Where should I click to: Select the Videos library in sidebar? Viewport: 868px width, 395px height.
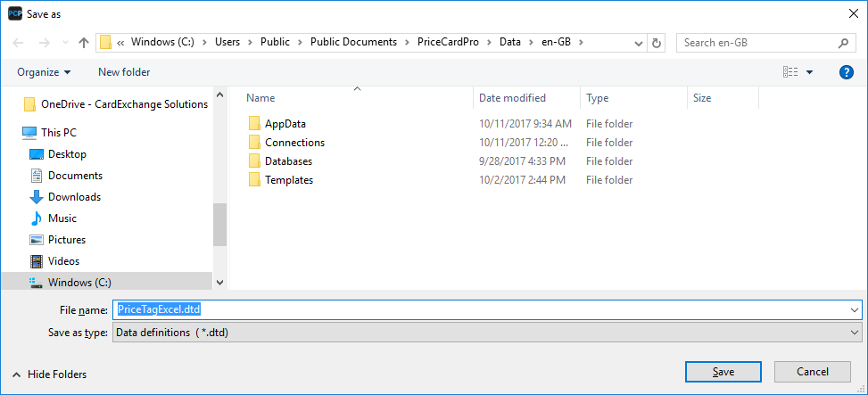pyautogui.click(x=63, y=261)
